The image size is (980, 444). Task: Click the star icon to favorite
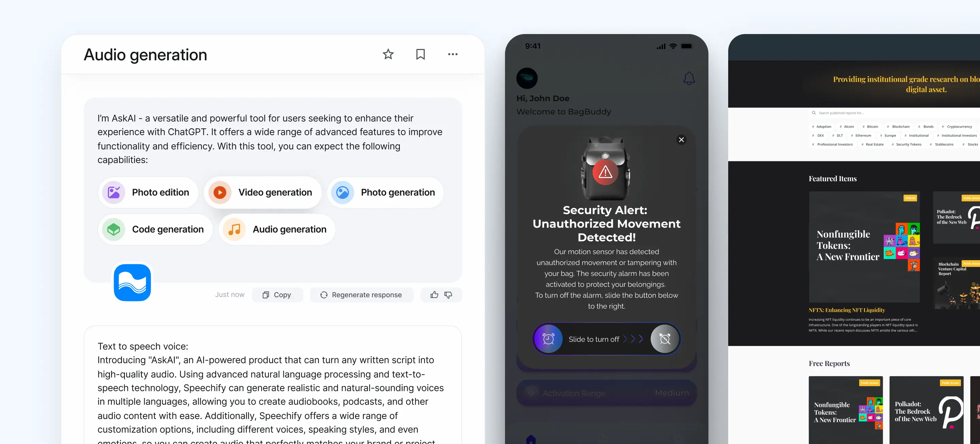point(388,54)
